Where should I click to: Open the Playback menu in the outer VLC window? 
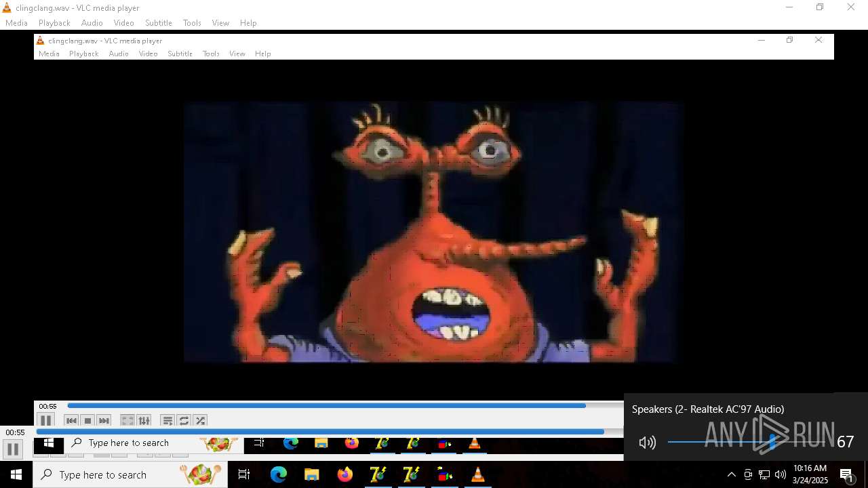click(x=54, y=23)
